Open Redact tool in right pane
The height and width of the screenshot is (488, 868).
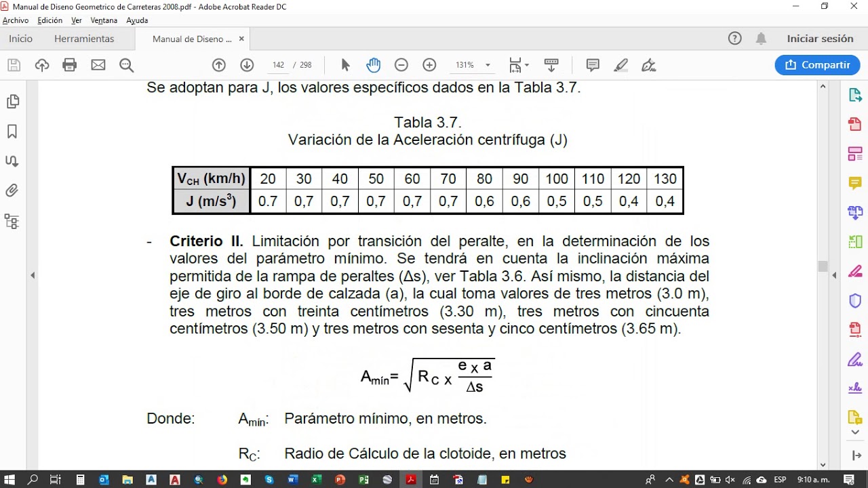[x=855, y=271]
